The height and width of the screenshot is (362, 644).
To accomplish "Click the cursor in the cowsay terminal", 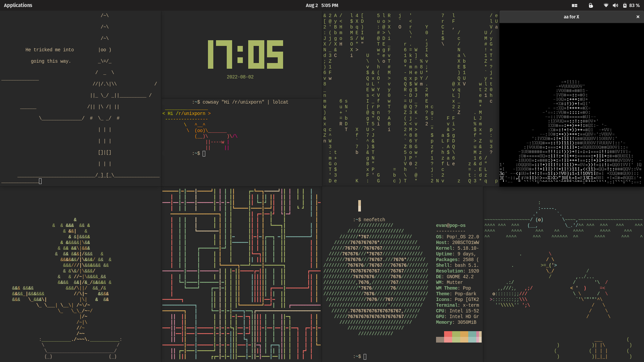I will [x=204, y=154].
